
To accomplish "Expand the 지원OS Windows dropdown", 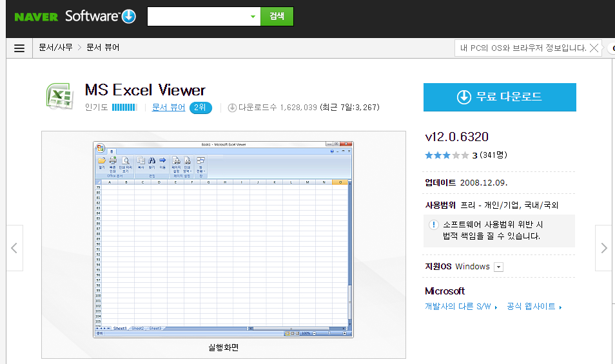I will tap(498, 267).
